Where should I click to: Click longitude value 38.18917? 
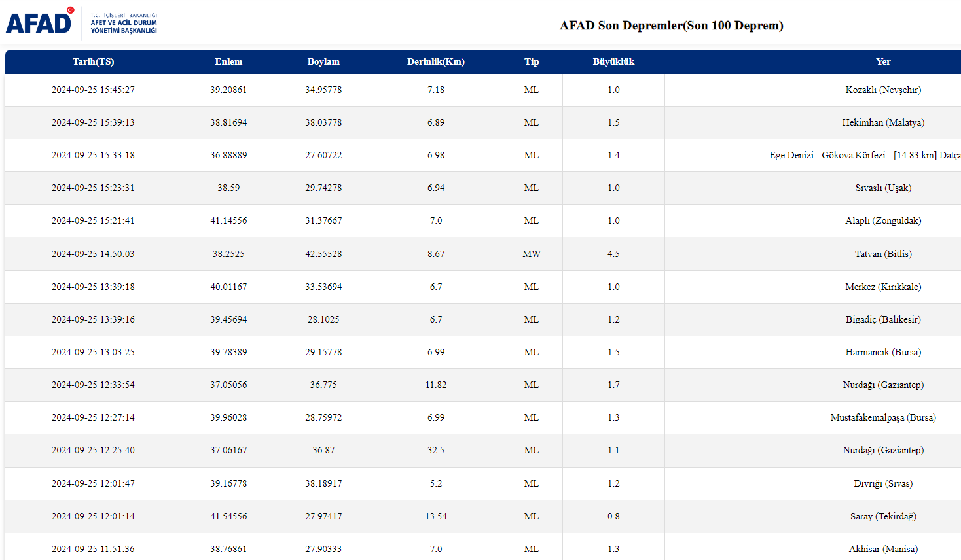(x=323, y=483)
